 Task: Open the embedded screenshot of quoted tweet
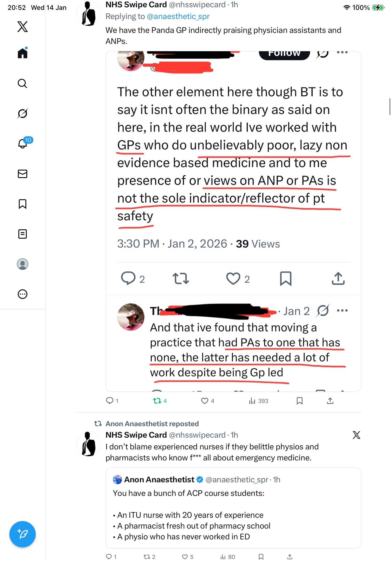(233, 220)
